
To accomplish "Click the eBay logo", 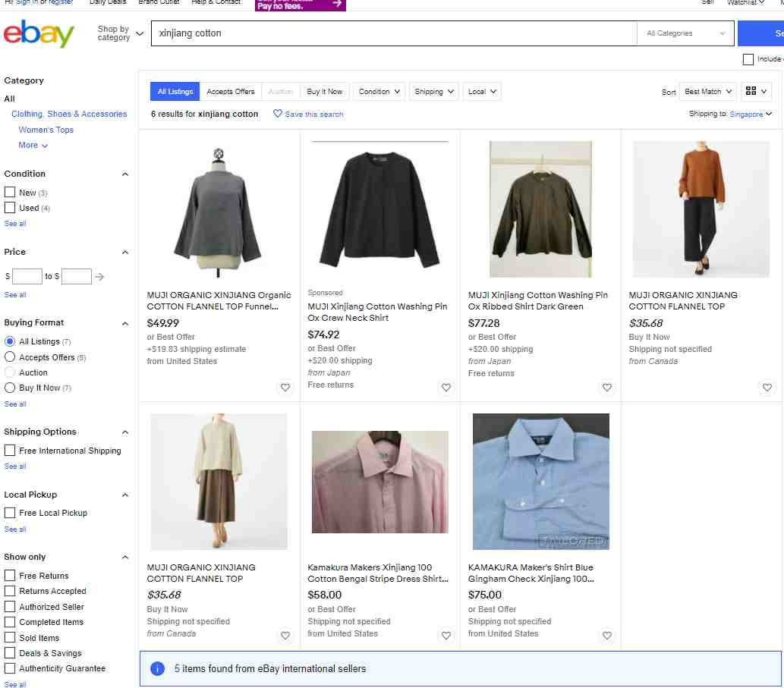I will [39, 33].
